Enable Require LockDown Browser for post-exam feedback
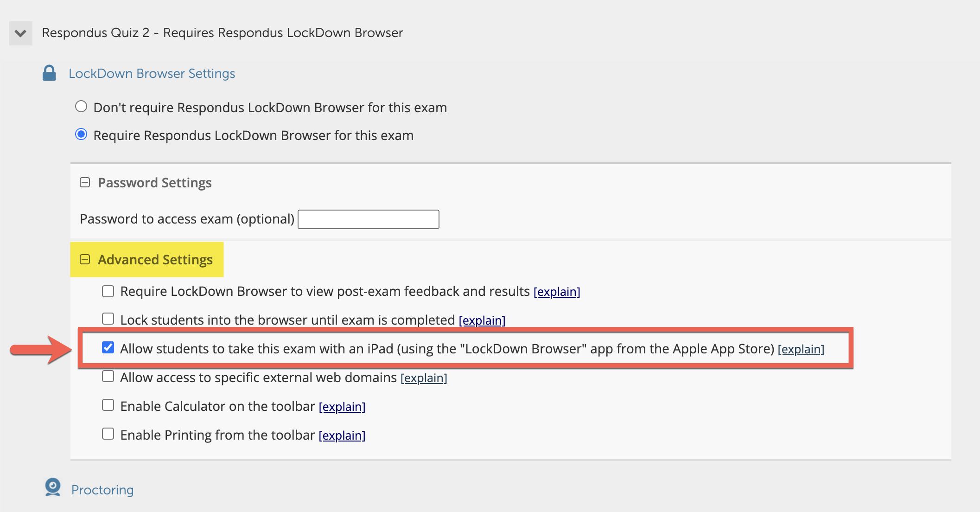 click(x=108, y=291)
